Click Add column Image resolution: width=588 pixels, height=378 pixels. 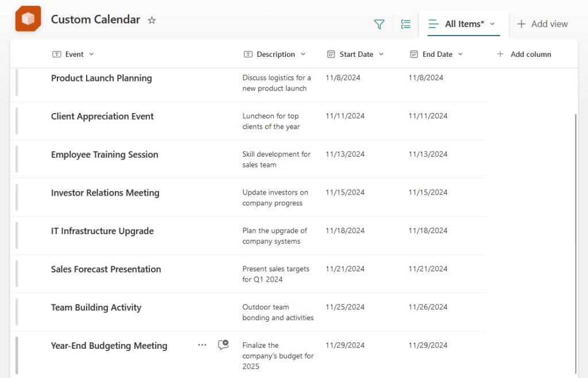coord(524,54)
